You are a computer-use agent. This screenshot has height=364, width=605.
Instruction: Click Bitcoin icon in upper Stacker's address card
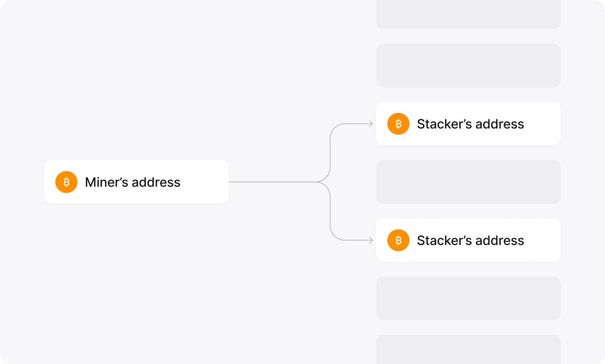coord(398,124)
